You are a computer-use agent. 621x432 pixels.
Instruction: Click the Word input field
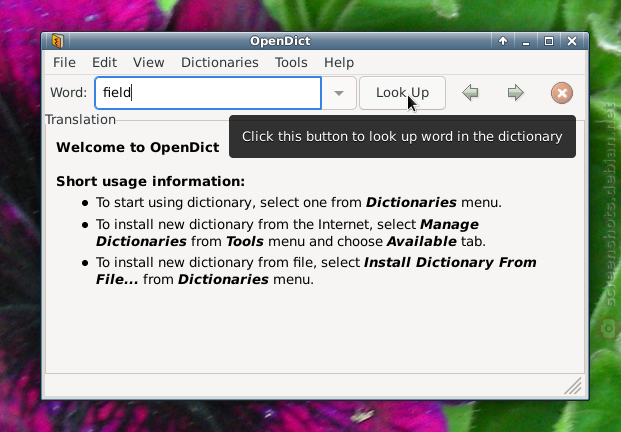[x=208, y=93]
